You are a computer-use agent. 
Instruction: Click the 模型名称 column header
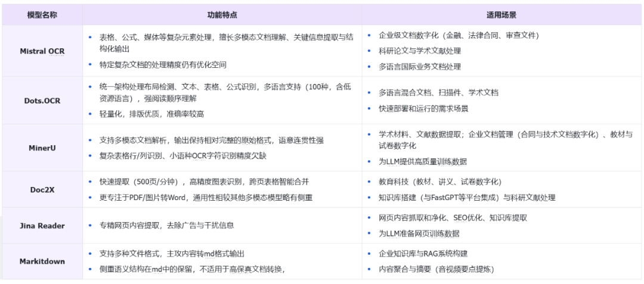coord(42,15)
